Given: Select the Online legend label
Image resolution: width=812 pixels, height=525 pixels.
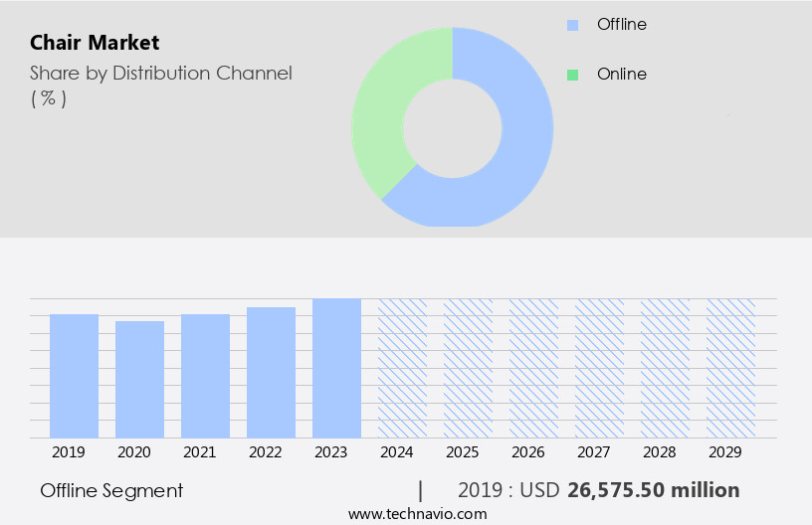Looking at the screenshot, I should point(621,75).
